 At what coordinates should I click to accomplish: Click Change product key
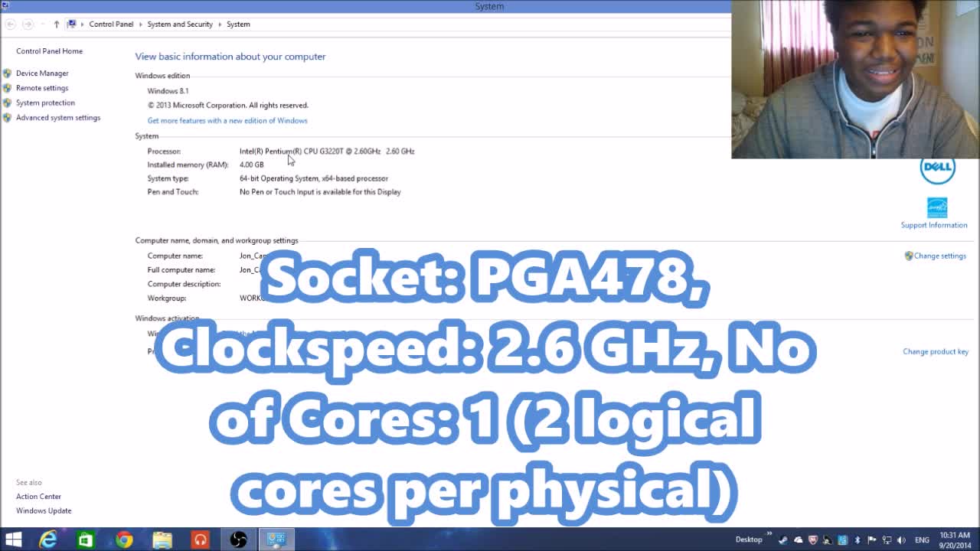(x=936, y=352)
